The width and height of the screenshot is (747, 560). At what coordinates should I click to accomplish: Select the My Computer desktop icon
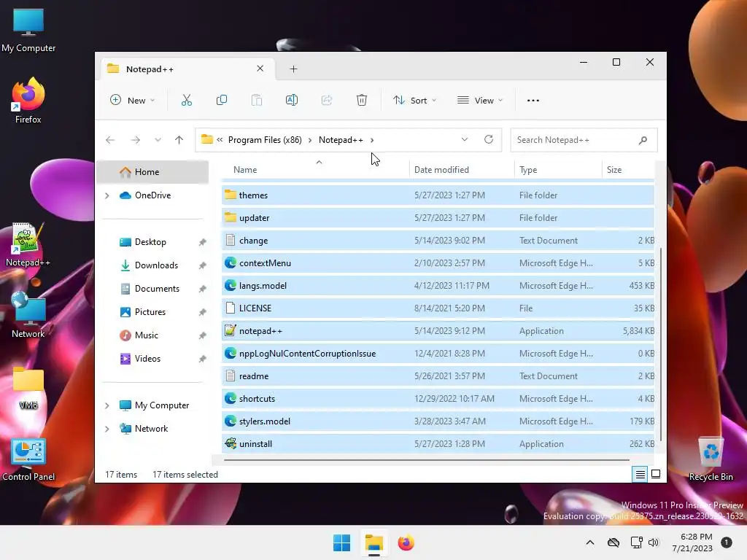coord(28,30)
